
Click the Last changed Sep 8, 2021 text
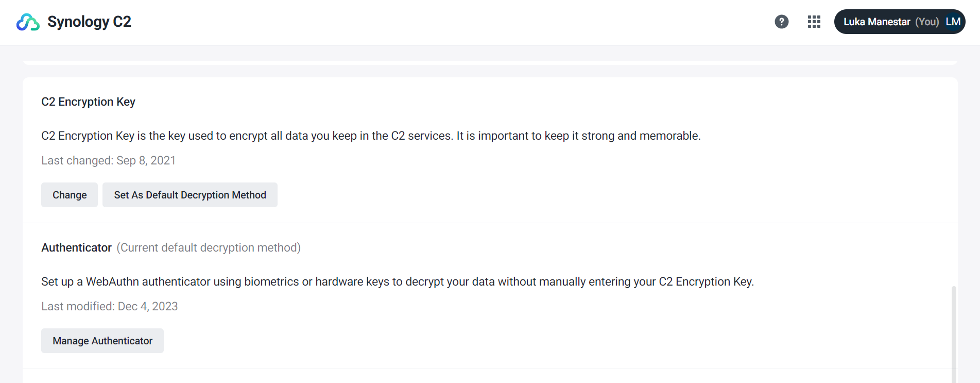(108, 160)
